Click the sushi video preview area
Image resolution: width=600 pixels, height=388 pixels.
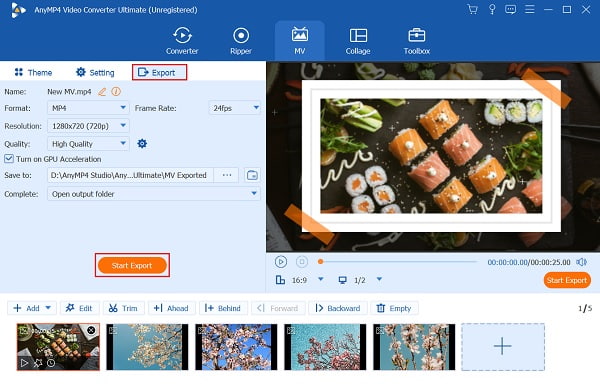(433, 157)
